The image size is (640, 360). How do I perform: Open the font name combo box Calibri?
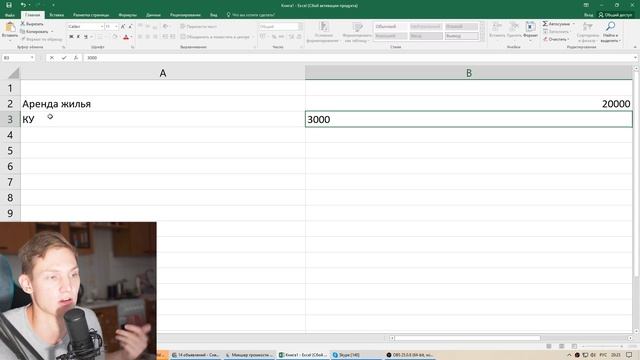point(85,27)
